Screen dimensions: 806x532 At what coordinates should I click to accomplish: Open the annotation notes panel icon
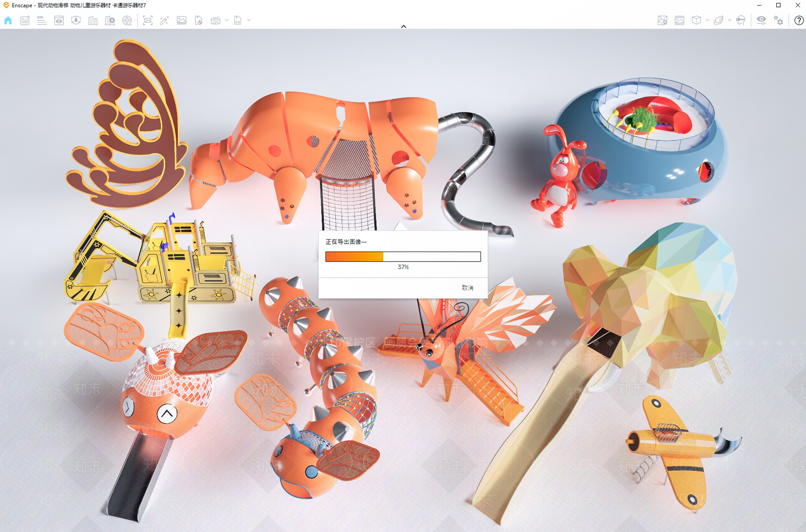[x=25, y=21]
